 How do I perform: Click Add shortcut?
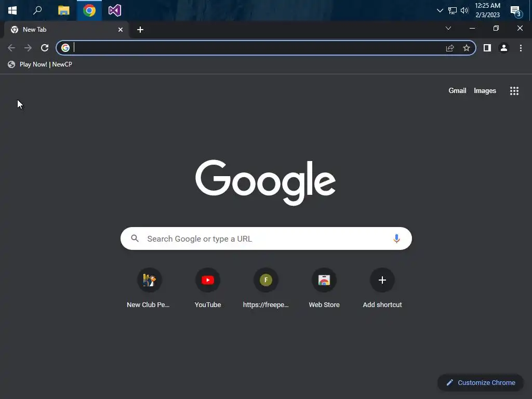(382, 288)
